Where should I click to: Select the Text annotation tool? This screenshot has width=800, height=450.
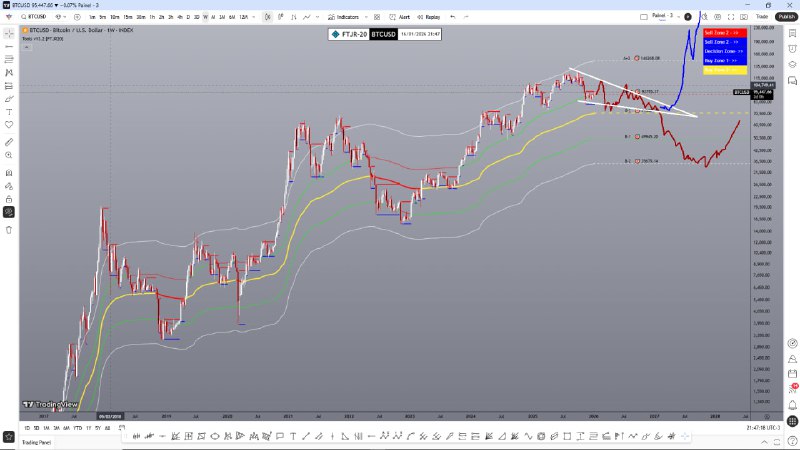pos(9,112)
